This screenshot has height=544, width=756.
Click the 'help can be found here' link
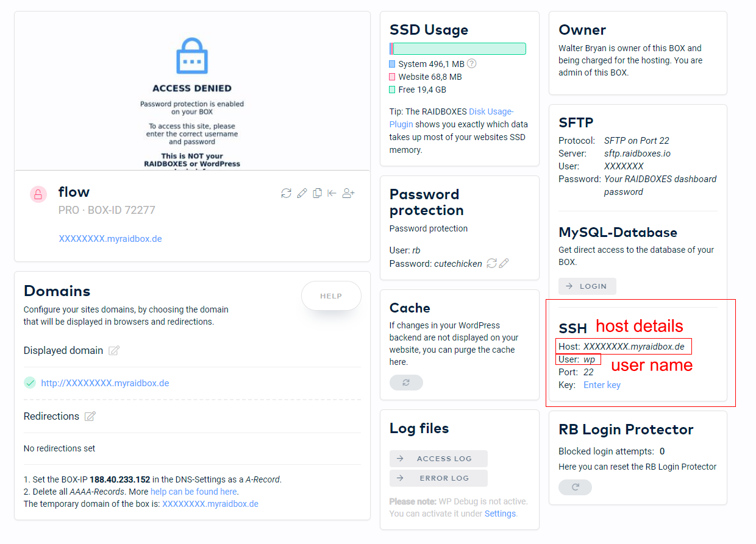pyautogui.click(x=194, y=492)
